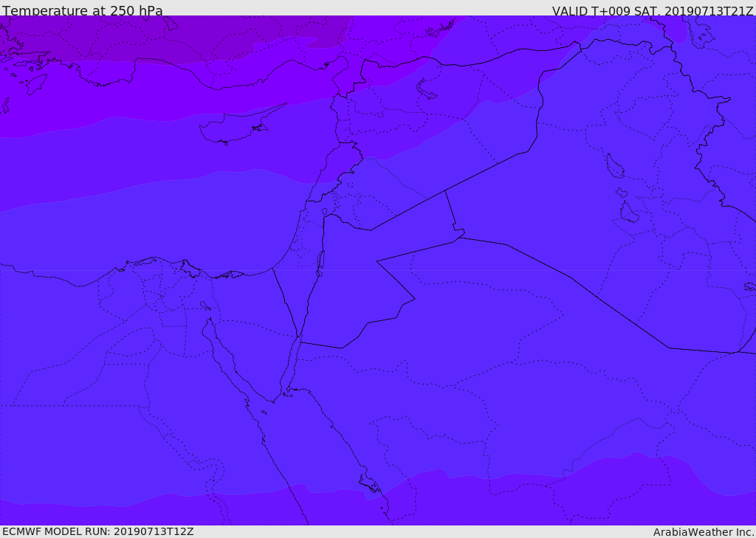Click 'ECMWF MODEL RUN: 20190713T12Z' label

98,531
